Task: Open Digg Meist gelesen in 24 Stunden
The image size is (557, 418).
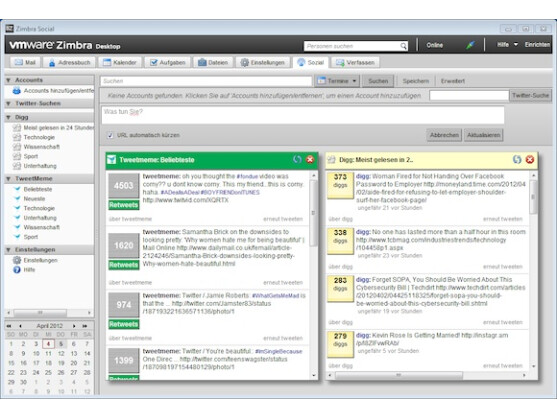Action: coord(53,128)
